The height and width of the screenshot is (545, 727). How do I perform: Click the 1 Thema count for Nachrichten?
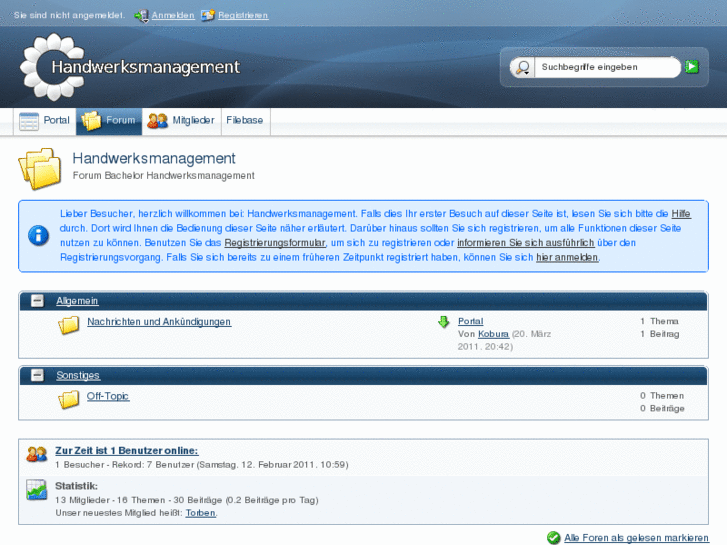pyautogui.click(x=659, y=321)
